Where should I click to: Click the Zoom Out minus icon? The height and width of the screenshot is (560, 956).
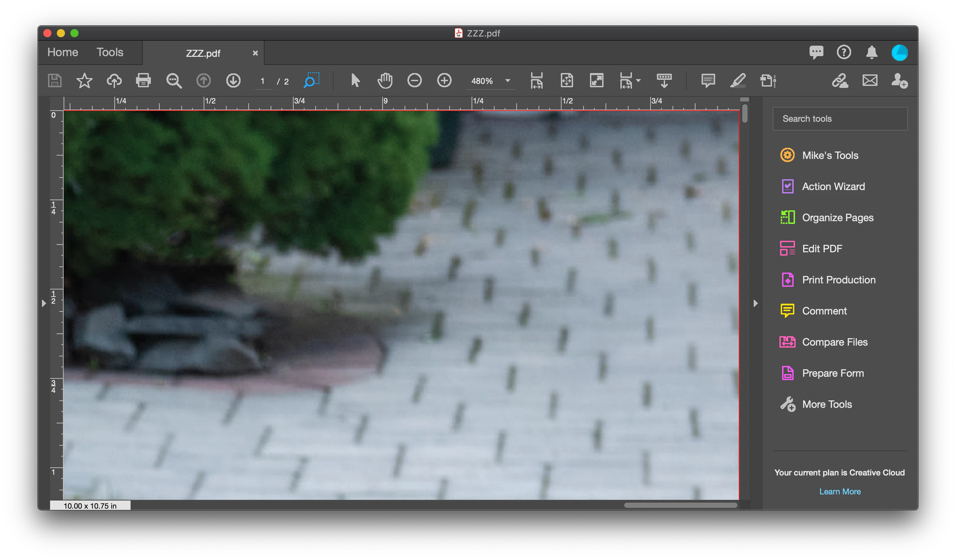tap(414, 81)
